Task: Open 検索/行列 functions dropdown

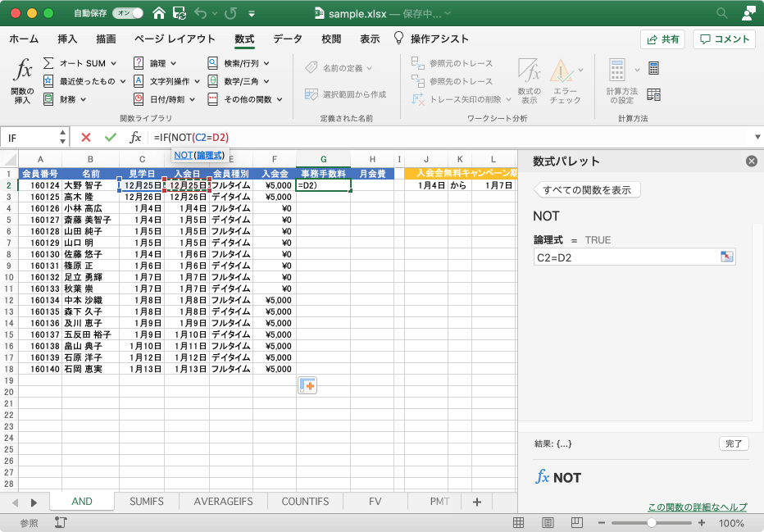Action: point(266,63)
